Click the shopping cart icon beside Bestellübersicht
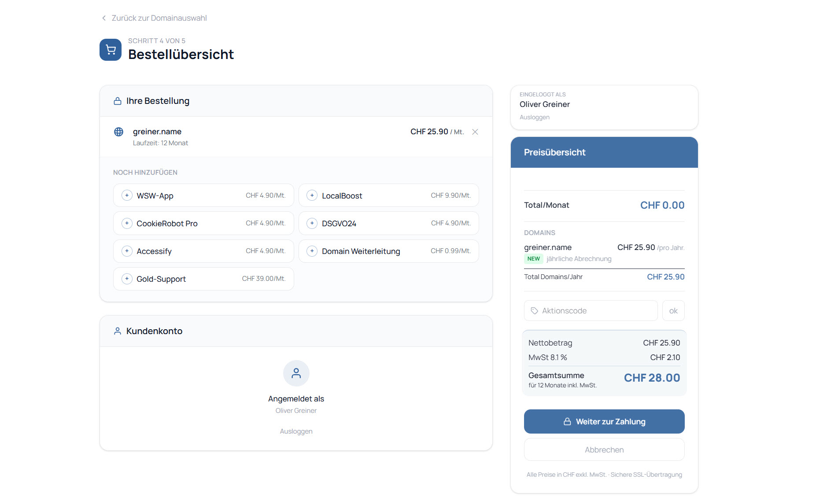Screen dimensions: 816x504 pyautogui.click(x=110, y=50)
